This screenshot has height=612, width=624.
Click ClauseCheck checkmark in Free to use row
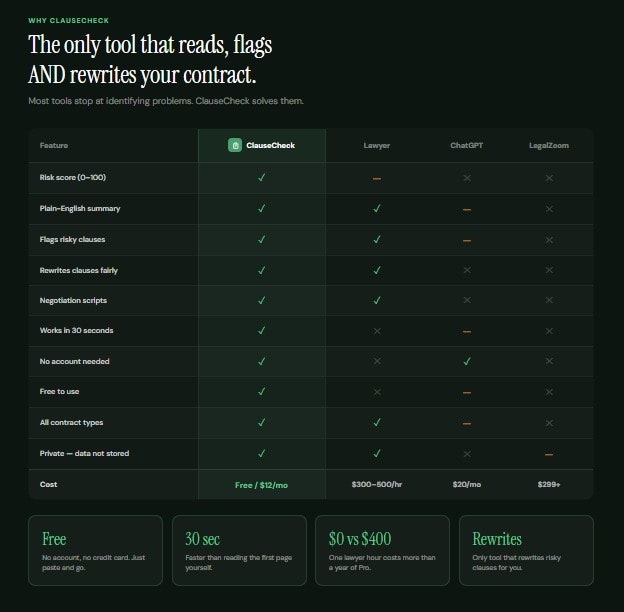(x=261, y=392)
